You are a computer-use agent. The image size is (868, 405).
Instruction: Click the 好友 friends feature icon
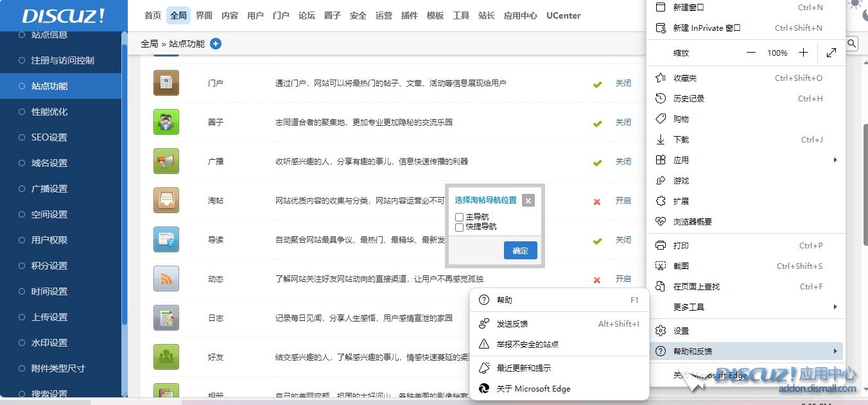[166, 357]
